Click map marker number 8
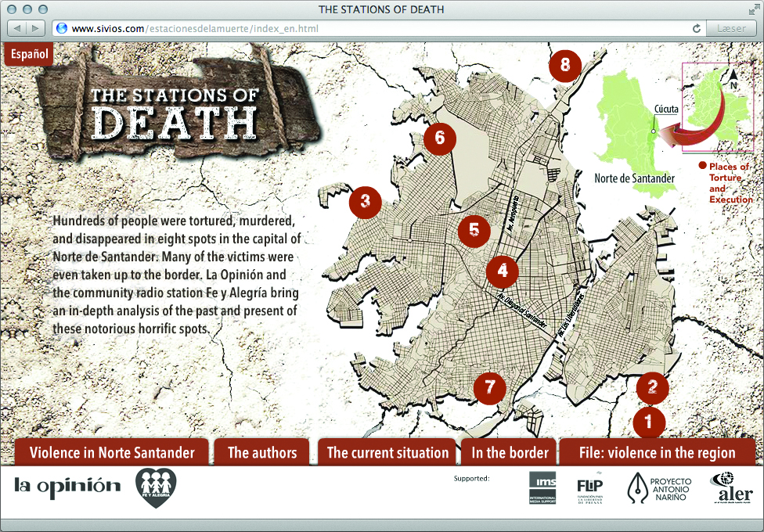 point(564,65)
